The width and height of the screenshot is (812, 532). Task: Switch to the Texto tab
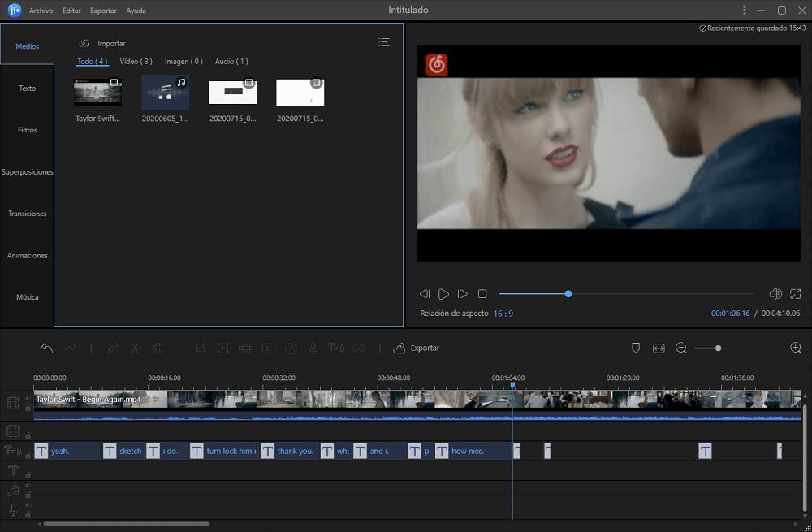point(28,88)
